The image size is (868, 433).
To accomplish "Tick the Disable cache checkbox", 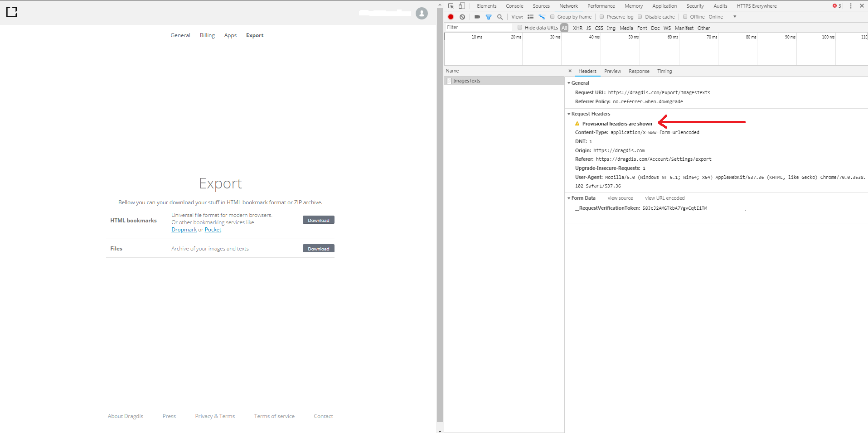I will pyautogui.click(x=640, y=17).
